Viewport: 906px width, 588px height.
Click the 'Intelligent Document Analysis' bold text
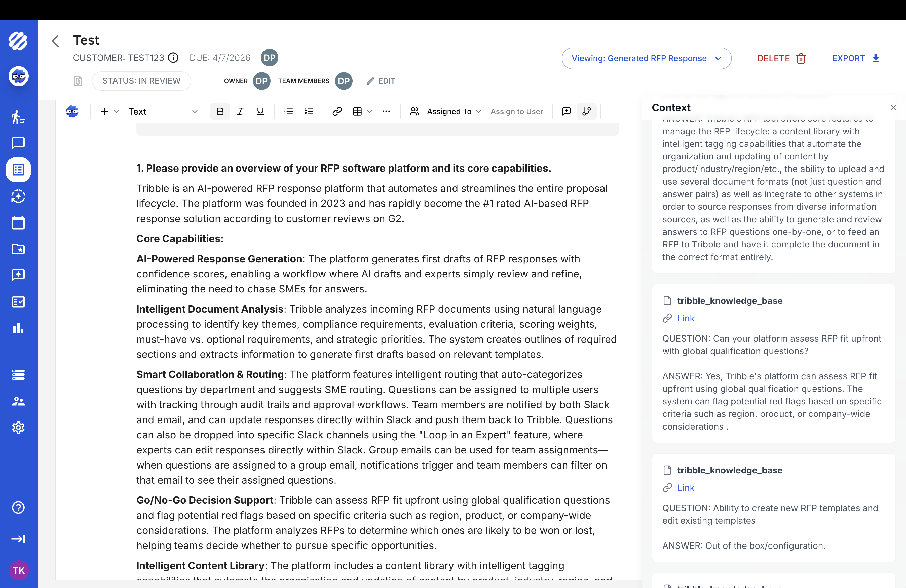(x=210, y=309)
